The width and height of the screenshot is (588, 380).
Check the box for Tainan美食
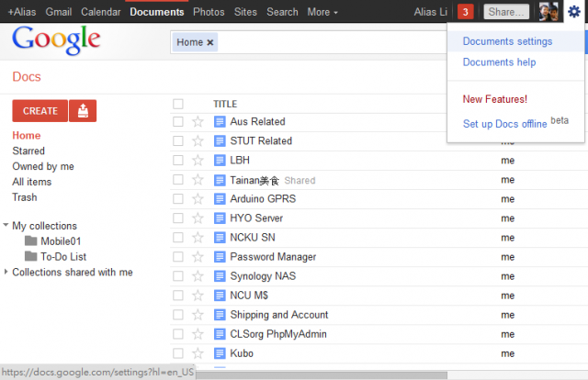pyautogui.click(x=178, y=180)
